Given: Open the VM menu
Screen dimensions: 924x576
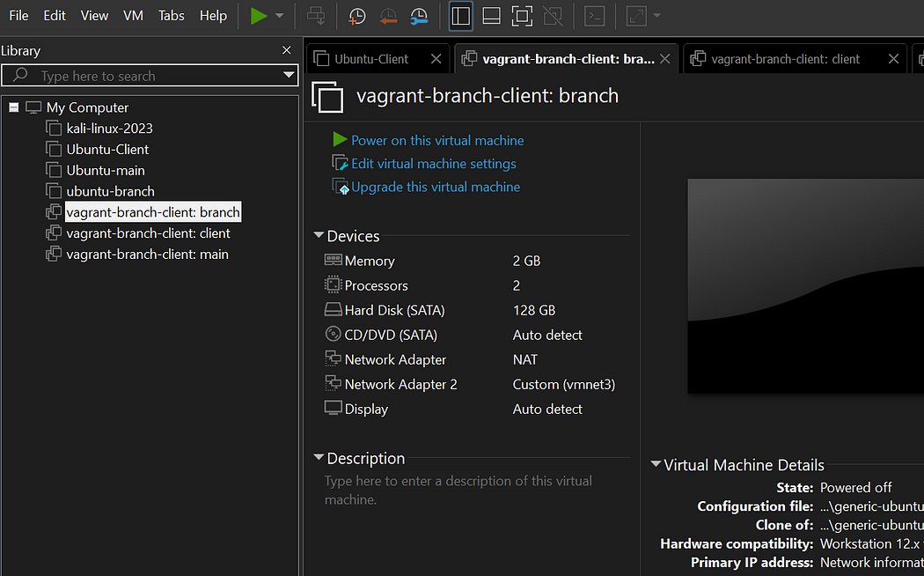Looking at the screenshot, I should tap(133, 16).
